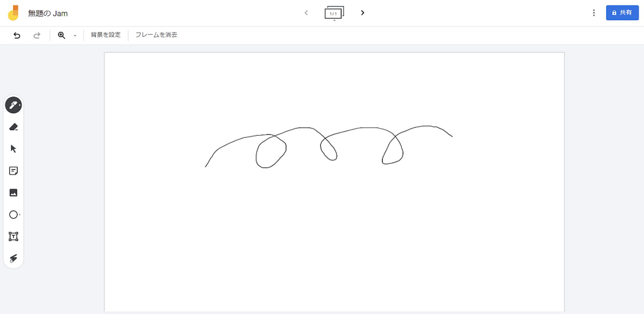The height and width of the screenshot is (314, 644).
Task: Select the Shape tool
Action: pyautogui.click(x=13, y=214)
